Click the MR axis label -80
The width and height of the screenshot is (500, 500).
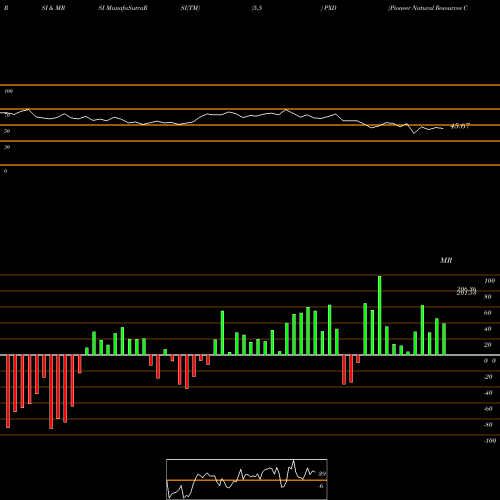click(x=488, y=425)
